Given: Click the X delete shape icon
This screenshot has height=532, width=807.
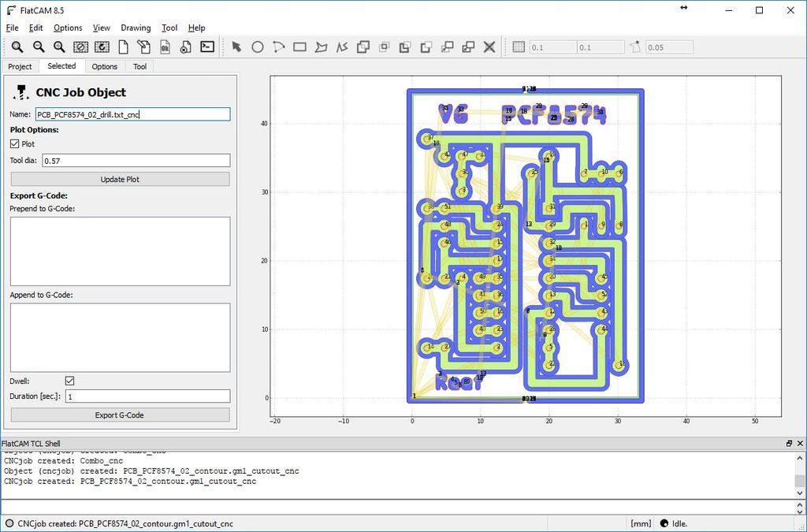Looking at the screenshot, I should coord(489,47).
